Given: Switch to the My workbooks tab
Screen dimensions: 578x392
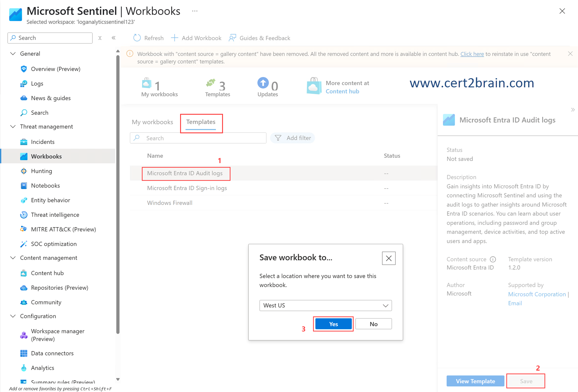Looking at the screenshot, I should (x=152, y=122).
